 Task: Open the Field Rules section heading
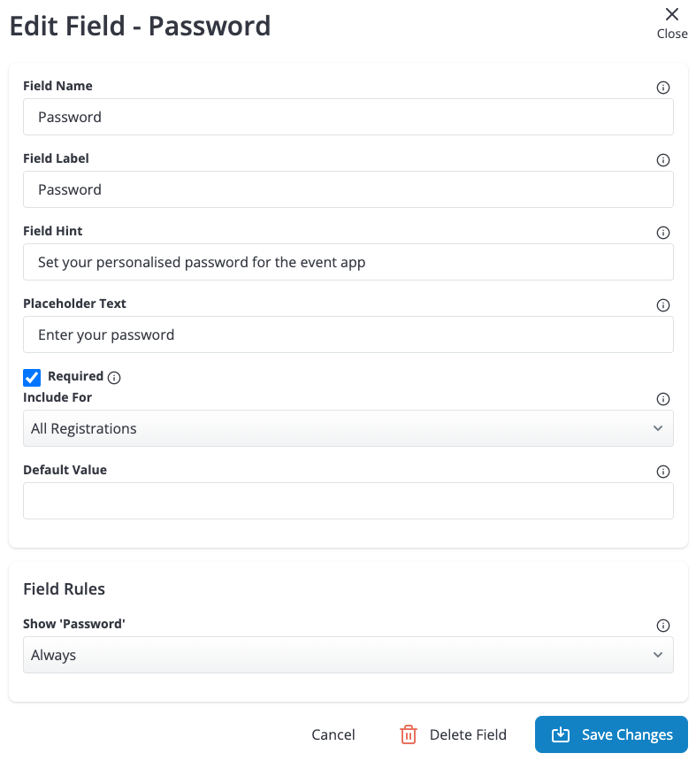(x=64, y=588)
